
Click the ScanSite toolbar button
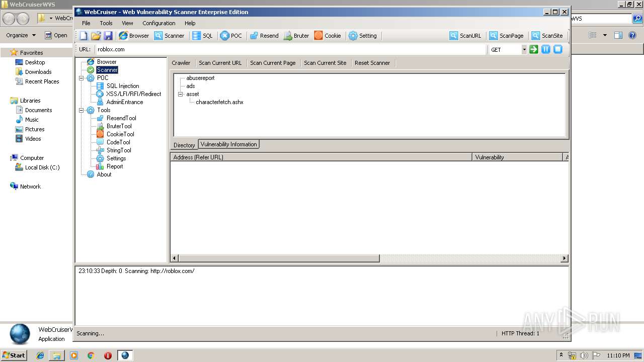click(x=547, y=36)
